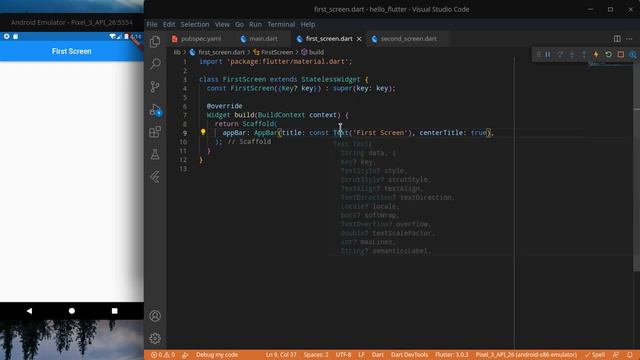Open the Source Control view
This screenshot has width=640, height=360.
(x=155, y=87)
